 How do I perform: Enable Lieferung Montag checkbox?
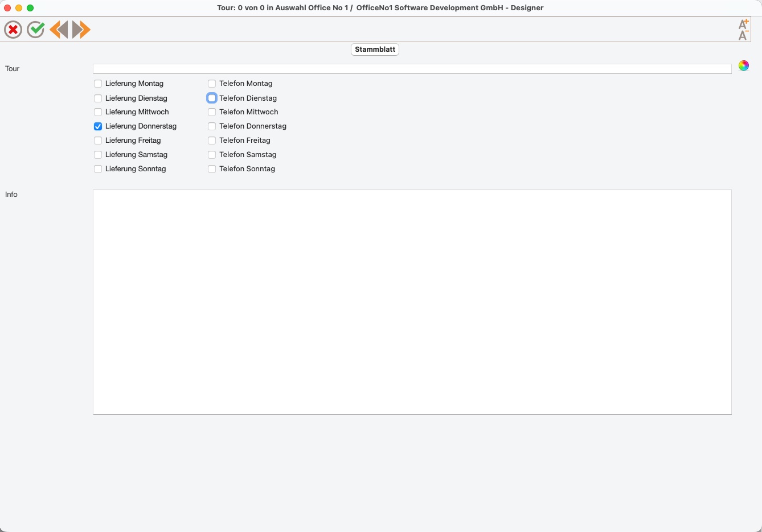(98, 84)
